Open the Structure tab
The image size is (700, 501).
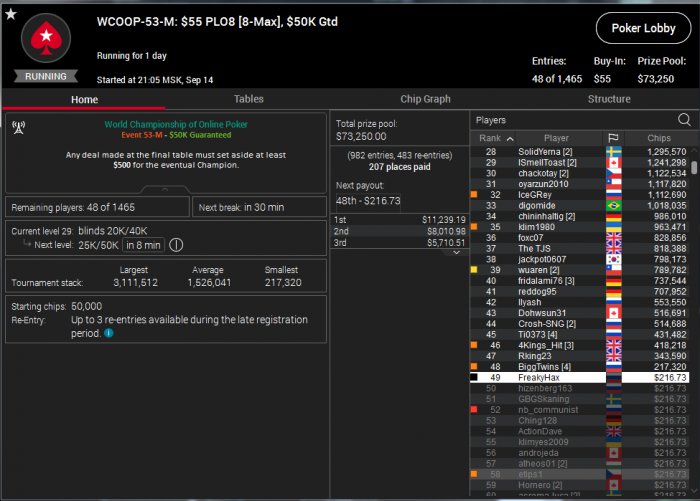click(x=609, y=99)
